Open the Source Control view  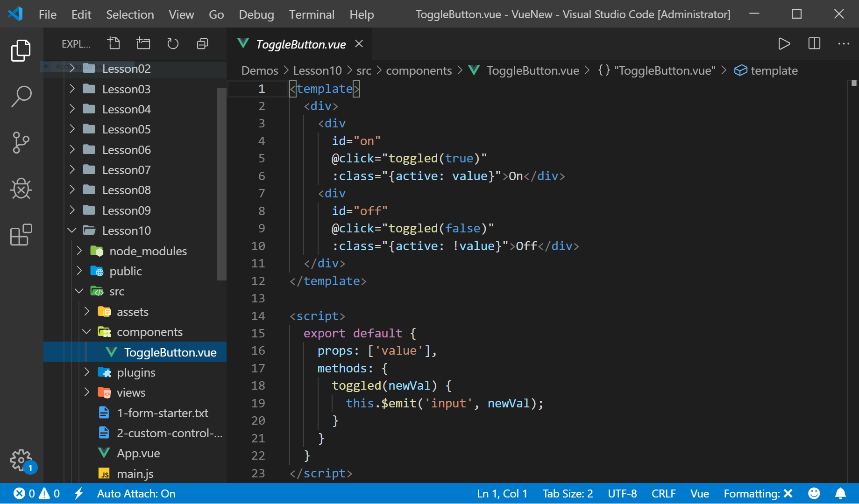21,142
